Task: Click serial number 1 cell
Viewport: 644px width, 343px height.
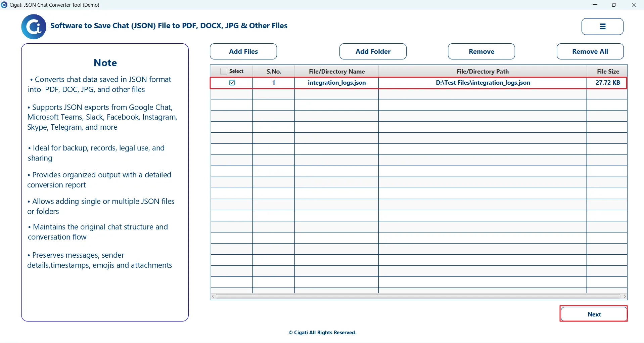Action: pos(274,83)
